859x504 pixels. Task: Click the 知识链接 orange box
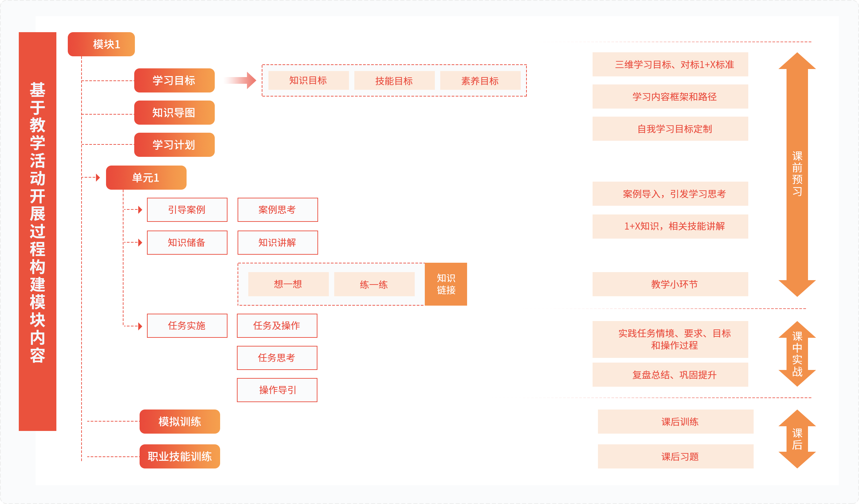coord(446,284)
